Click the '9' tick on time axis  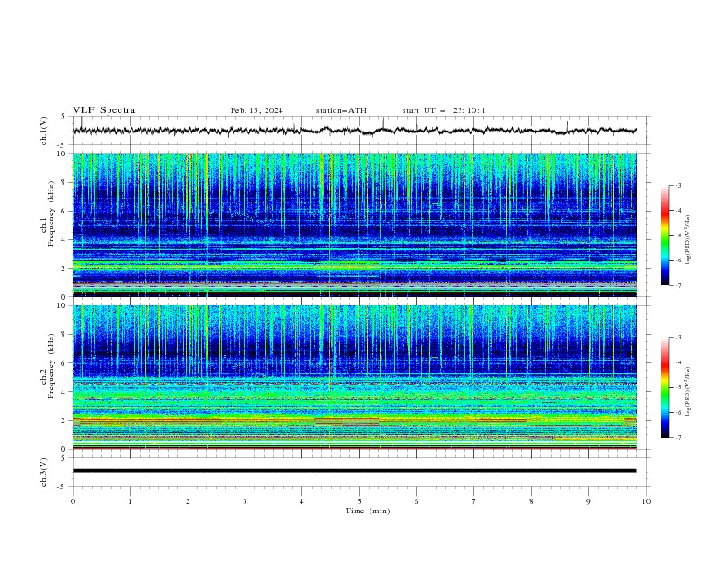[x=588, y=501]
